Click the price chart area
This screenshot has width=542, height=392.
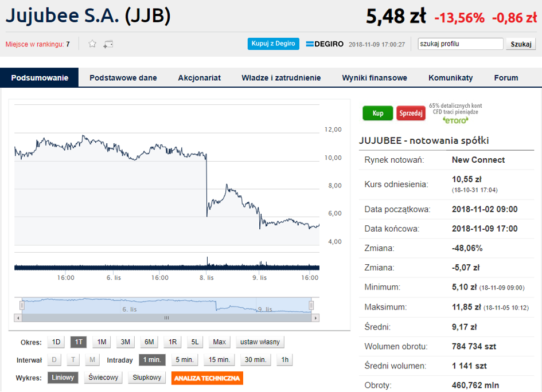pos(166,174)
